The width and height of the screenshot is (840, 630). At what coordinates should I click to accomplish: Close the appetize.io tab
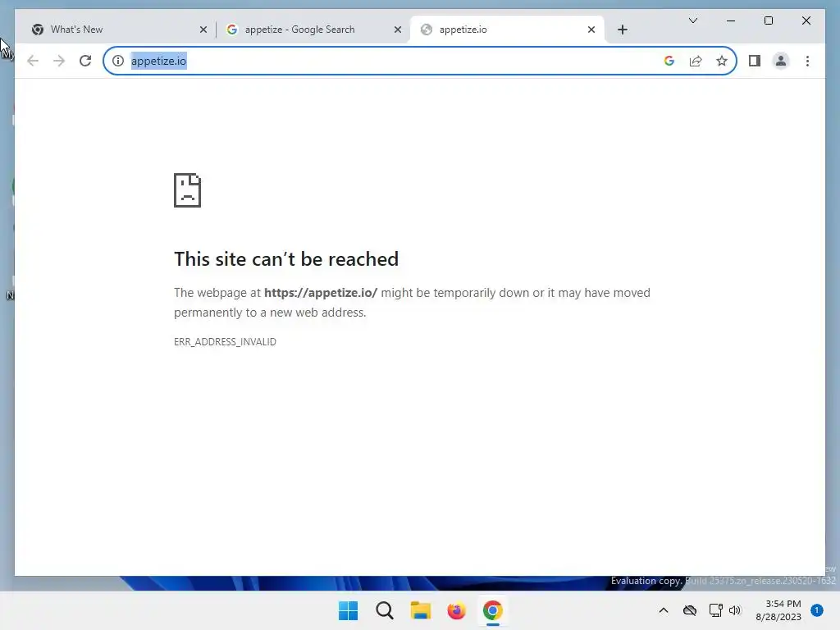click(591, 30)
